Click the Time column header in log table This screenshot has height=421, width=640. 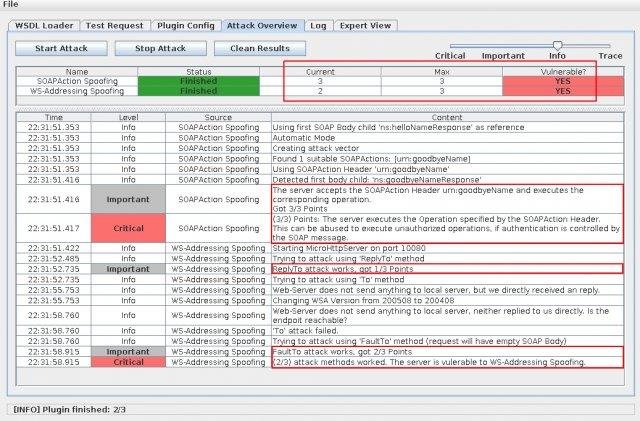point(54,118)
